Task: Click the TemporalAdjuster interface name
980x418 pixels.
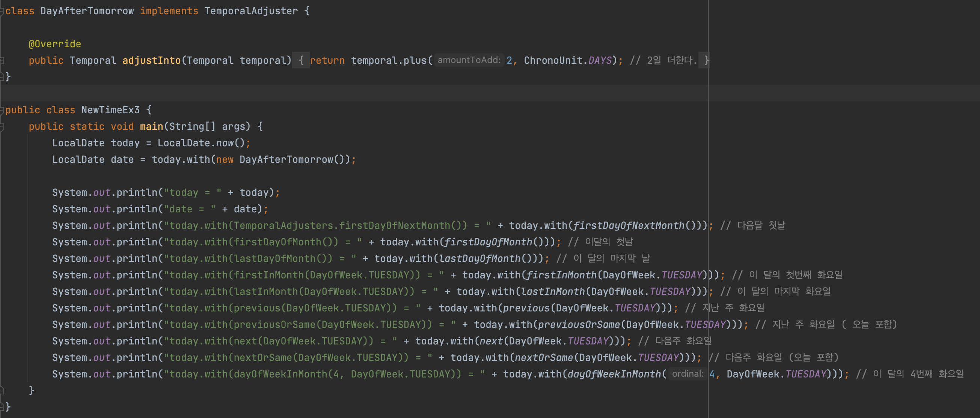Action: click(x=251, y=11)
